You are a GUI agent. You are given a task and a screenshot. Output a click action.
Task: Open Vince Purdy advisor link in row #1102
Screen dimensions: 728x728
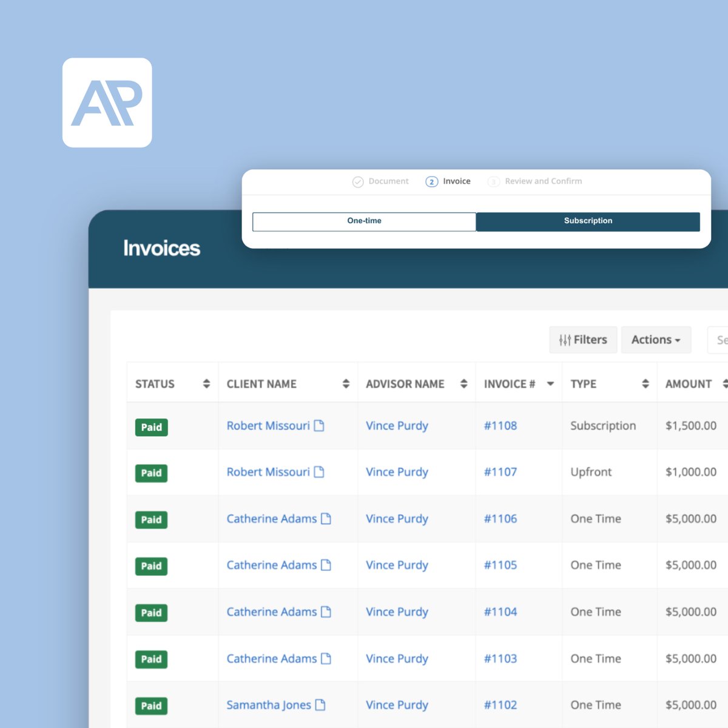397,705
